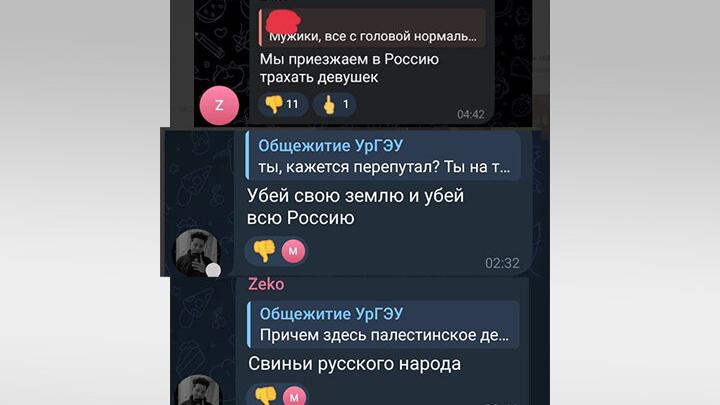Open the selfie profile photo beside the 02:32 message

(x=197, y=253)
